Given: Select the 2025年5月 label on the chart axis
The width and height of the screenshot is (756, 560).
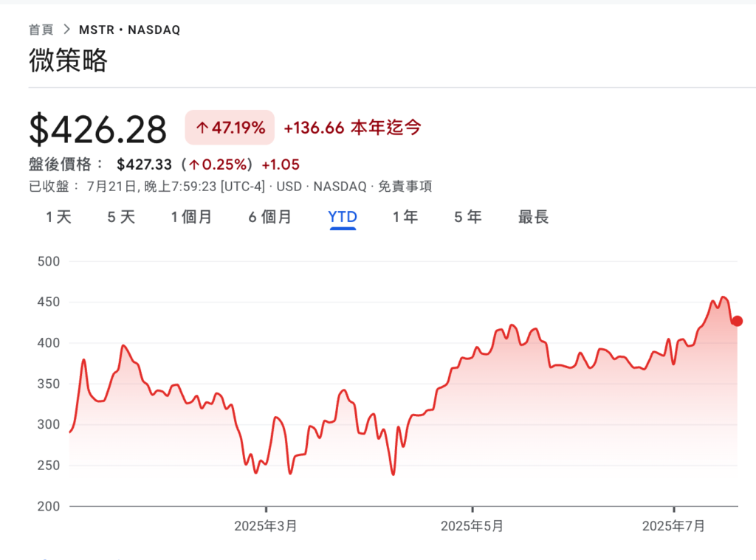Looking at the screenshot, I should pyautogui.click(x=473, y=526).
